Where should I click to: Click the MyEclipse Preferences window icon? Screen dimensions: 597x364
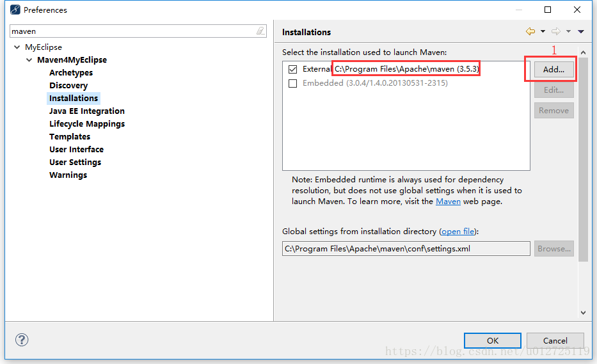coord(15,10)
